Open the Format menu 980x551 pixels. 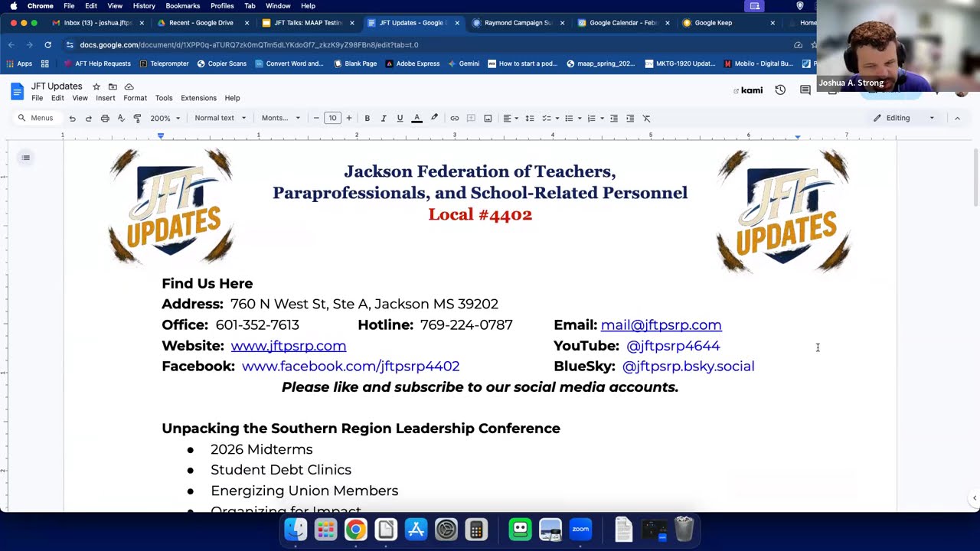[x=135, y=98]
